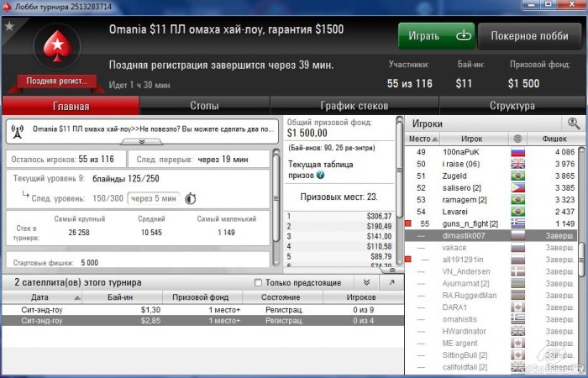Click third place prize $141,00
This screenshot has height=378, width=588.
(x=379, y=236)
